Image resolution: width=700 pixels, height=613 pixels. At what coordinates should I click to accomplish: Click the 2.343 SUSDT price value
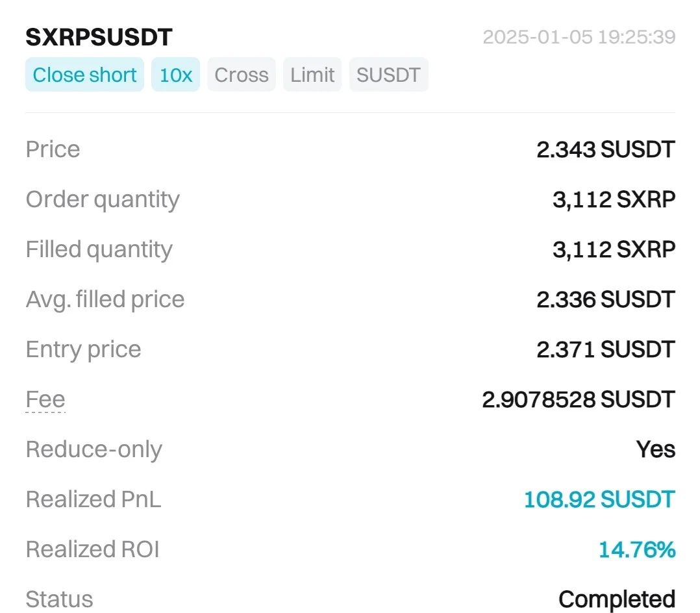click(x=605, y=149)
